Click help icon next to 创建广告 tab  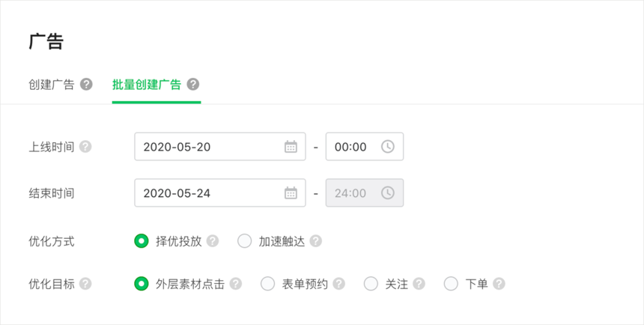coord(86,85)
